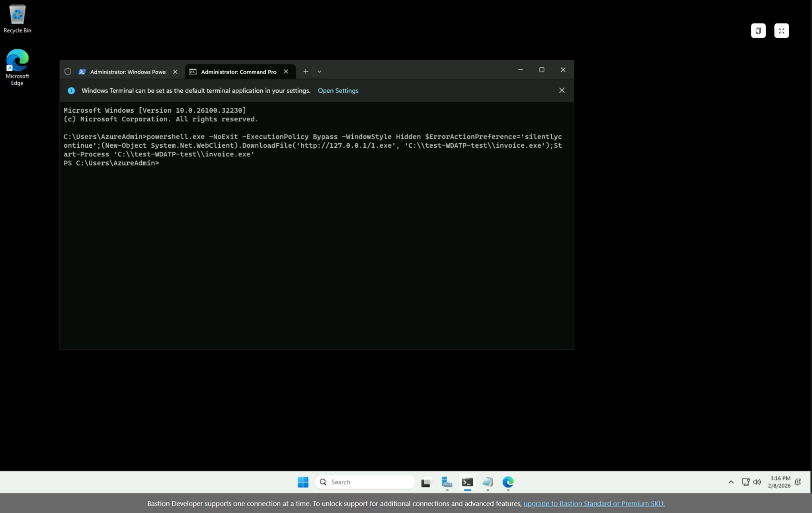Expand the new tab profile dropdown
This screenshot has height=513, width=812.
(319, 72)
